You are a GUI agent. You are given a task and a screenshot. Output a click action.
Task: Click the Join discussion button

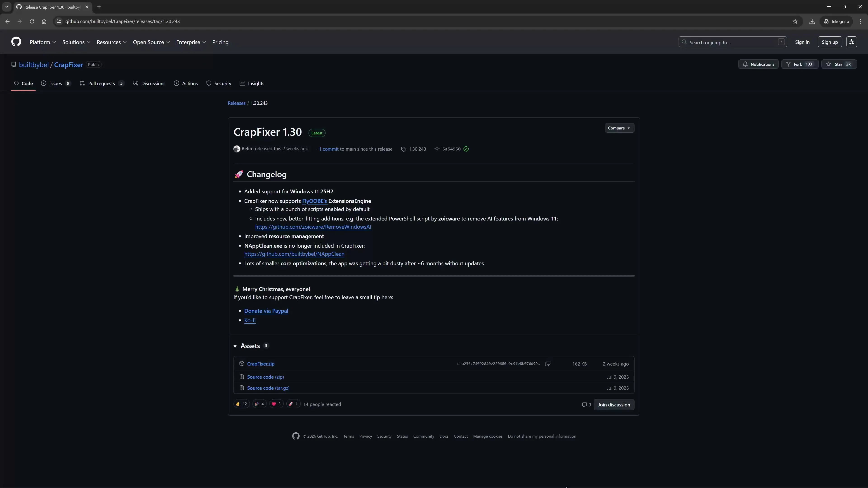click(x=614, y=404)
